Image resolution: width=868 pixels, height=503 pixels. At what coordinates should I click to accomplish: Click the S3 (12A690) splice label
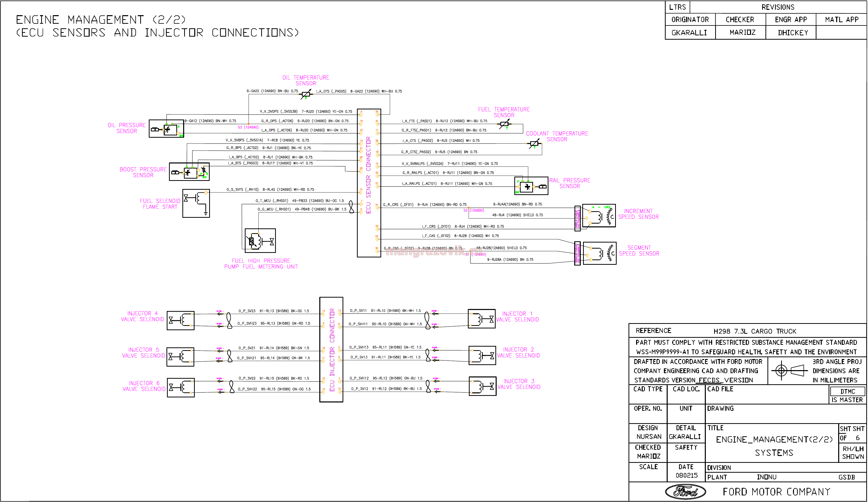[x=248, y=128]
